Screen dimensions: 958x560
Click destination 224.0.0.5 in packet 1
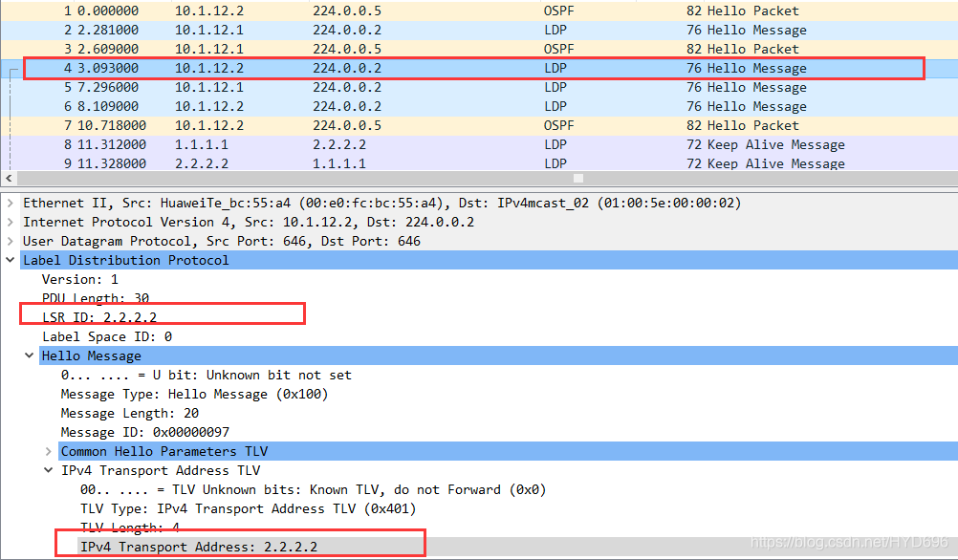point(347,11)
